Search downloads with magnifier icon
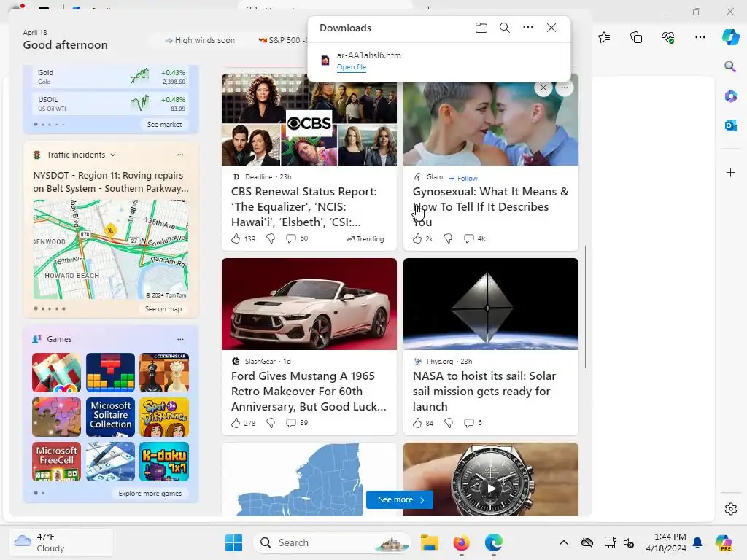This screenshot has height=560, width=747. [505, 28]
